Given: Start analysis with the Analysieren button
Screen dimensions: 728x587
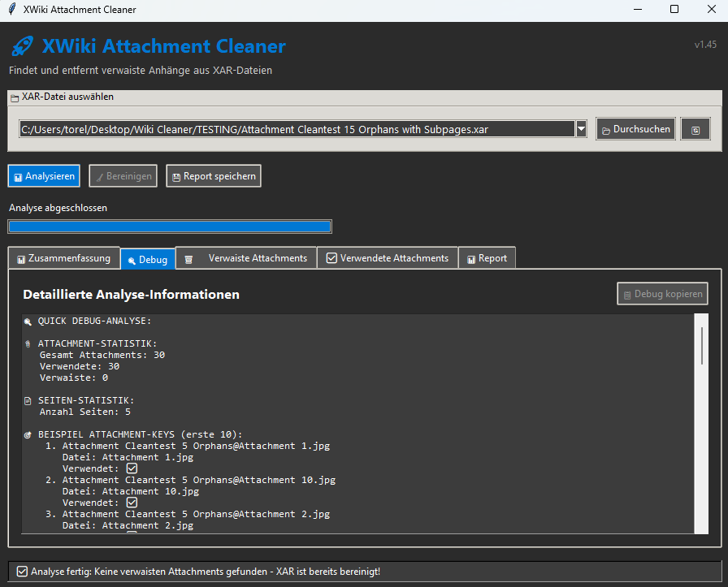Looking at the screenshot, I should pos(44,176).
